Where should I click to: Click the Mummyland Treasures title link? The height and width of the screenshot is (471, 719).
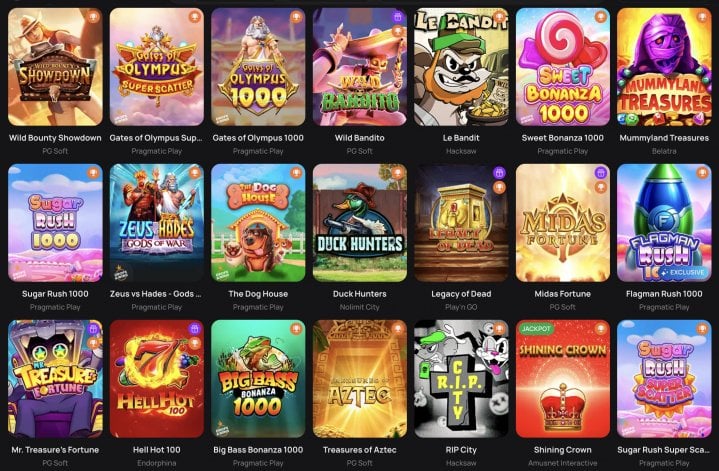[x=664, y=138]
